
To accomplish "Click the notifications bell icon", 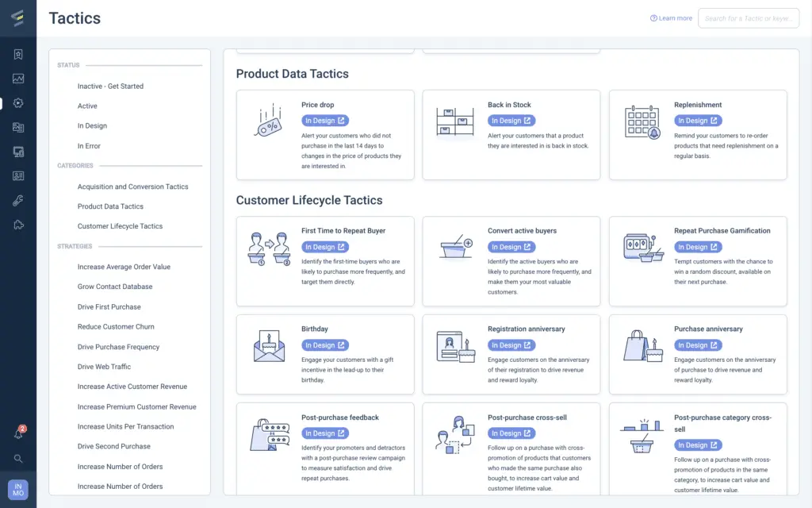I will tap(18, 434).
